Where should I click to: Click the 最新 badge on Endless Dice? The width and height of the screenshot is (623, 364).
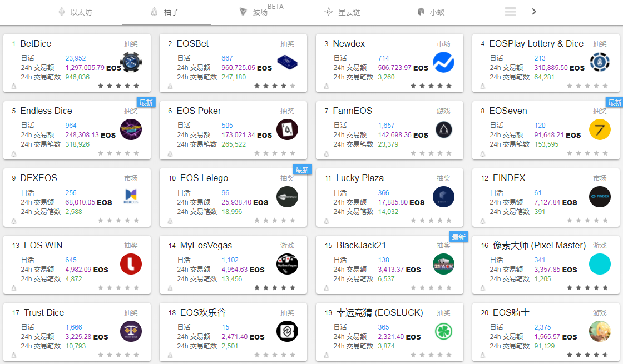pos(146,102)
